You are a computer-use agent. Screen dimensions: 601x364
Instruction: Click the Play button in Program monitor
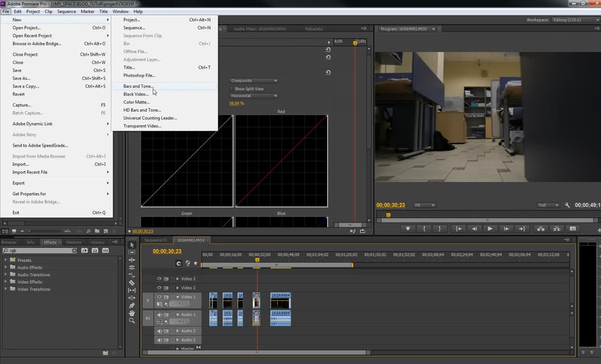click(x=490, y=229)
